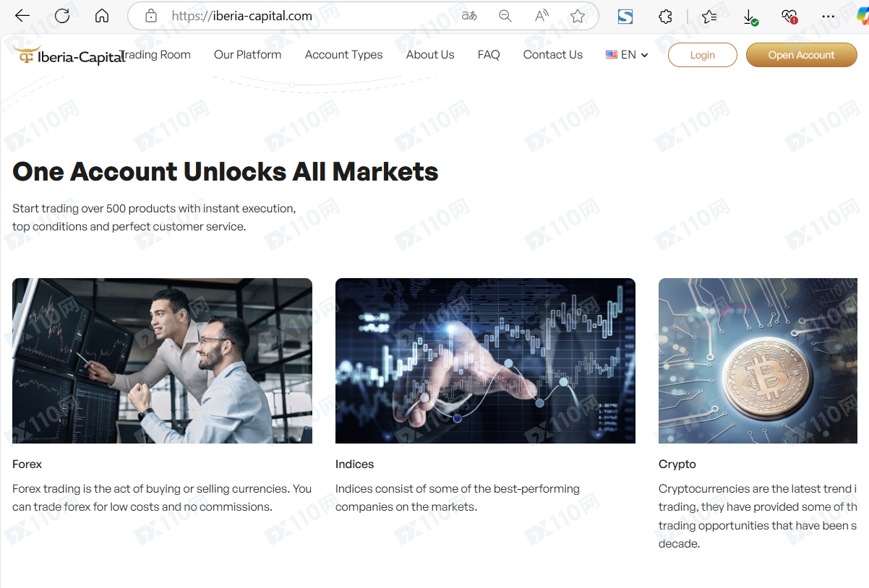Expand the EN language dropdown
The height and width of the screenshot is (588, 869).
pos(627,55)
